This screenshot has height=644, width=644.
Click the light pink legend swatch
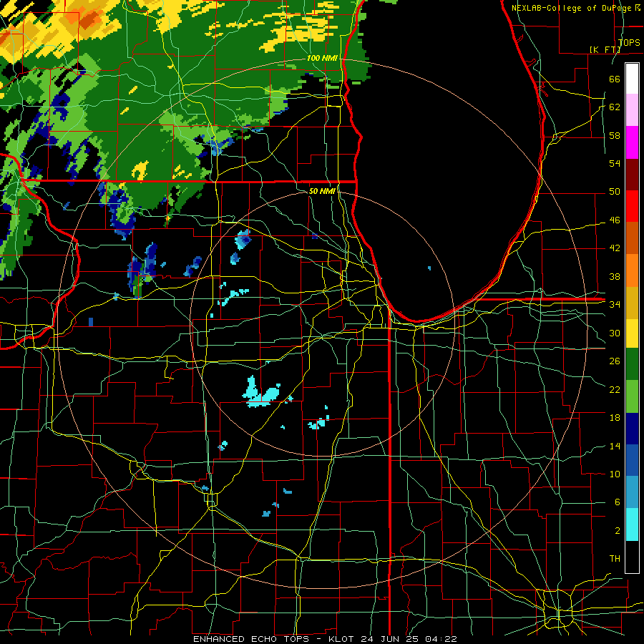632,110
